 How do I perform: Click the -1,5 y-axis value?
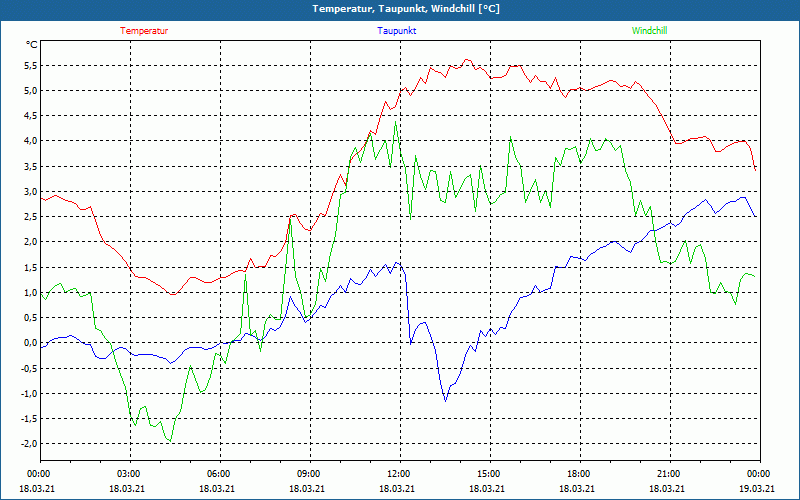30,418
